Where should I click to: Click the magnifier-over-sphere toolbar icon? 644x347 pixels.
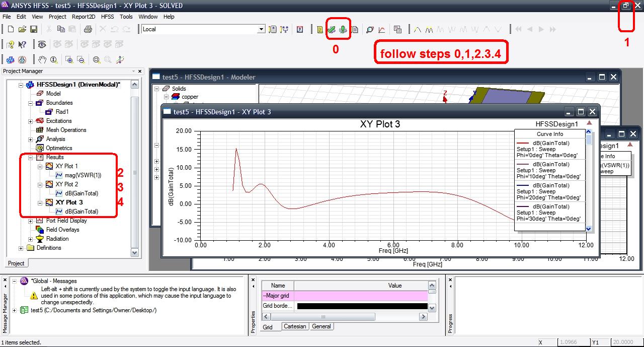(370, 30)
